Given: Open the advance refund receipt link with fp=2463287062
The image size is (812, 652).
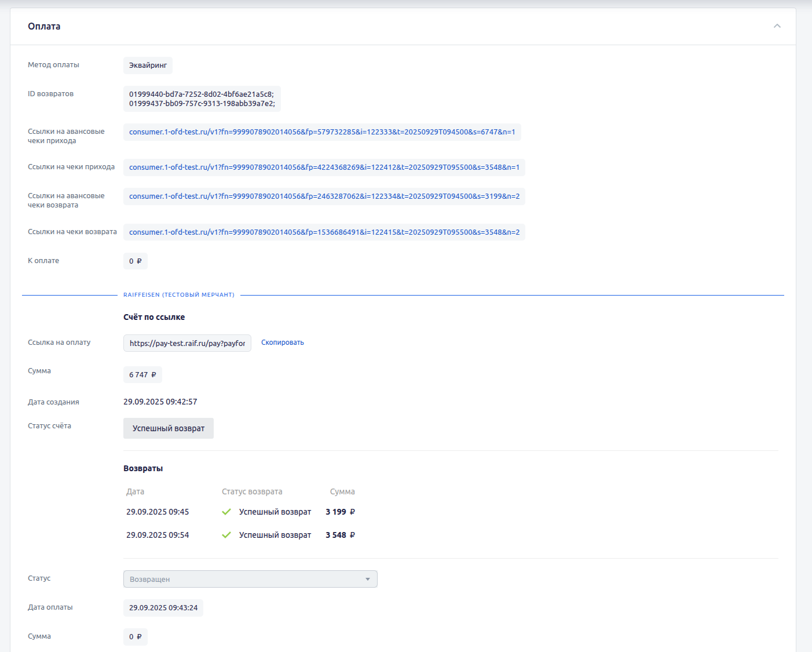Looking at the screenshot, I should (x=324, y=196).
